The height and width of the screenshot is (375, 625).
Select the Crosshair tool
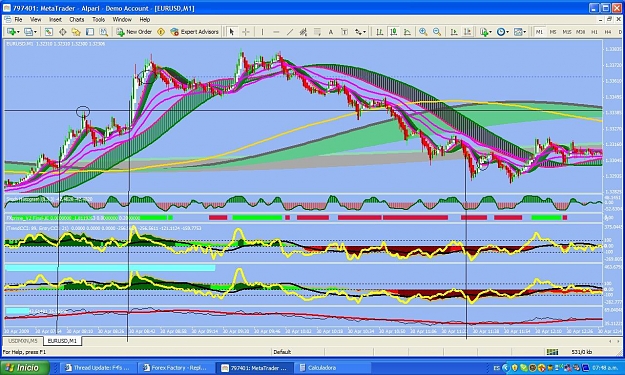246,32
